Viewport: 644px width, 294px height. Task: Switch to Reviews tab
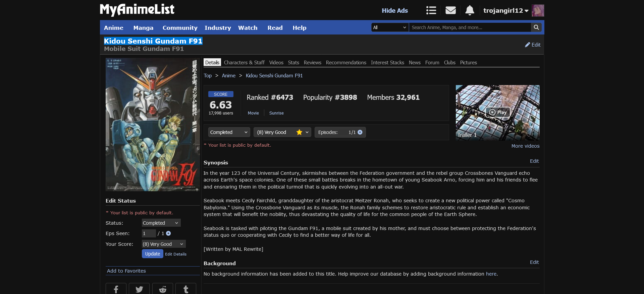pos(312,63)
